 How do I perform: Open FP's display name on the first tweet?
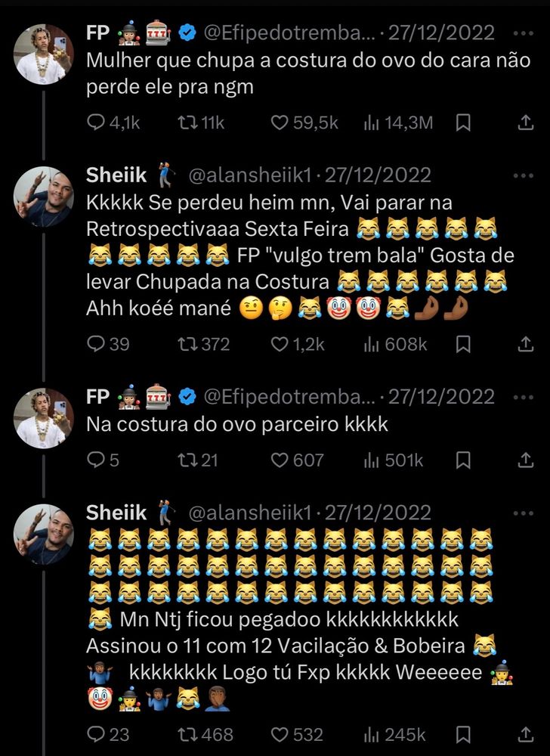(x=97, y=33)
